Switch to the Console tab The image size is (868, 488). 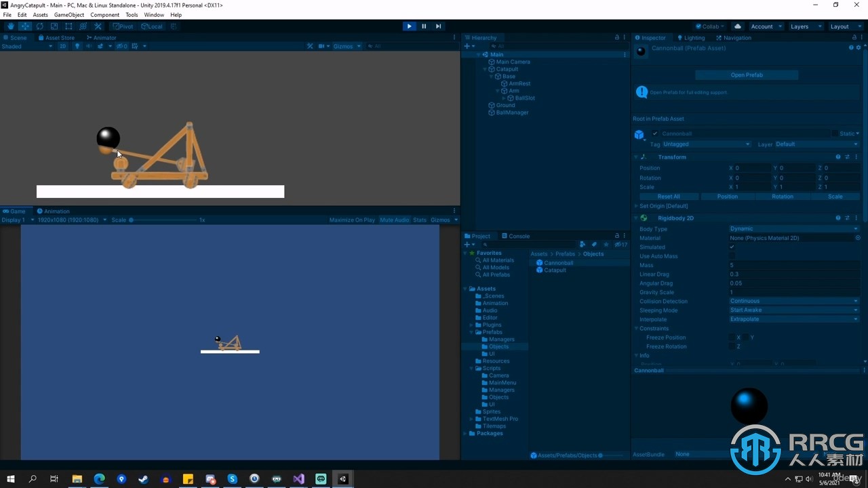tap(516, 236)
